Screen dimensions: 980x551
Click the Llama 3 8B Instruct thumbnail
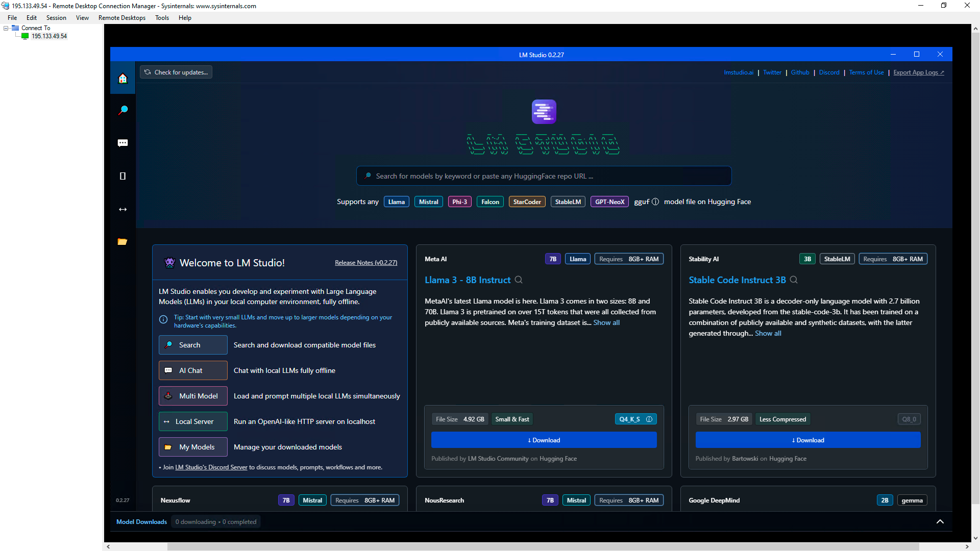[x=467, y=280]
